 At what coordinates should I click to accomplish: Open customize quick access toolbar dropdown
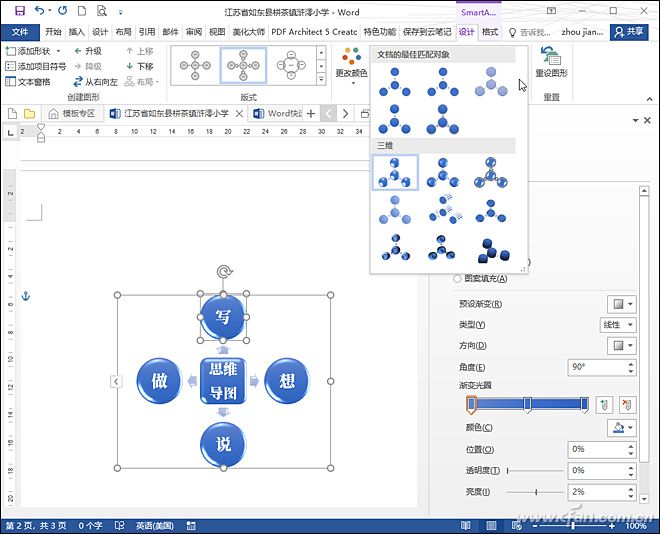[121, 12]
